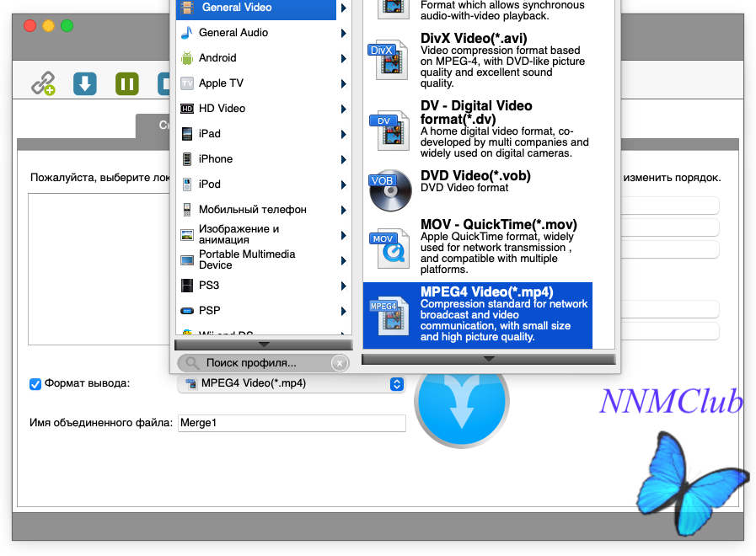This screenshot has width=756, height=556.
Task: Expand iPod submenu arrow
Action: pos(343,184)
